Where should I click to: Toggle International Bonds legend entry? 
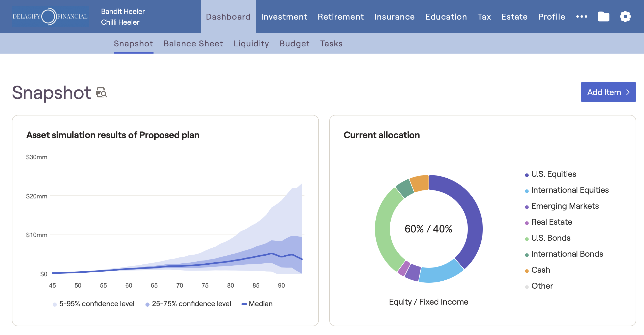564,254
